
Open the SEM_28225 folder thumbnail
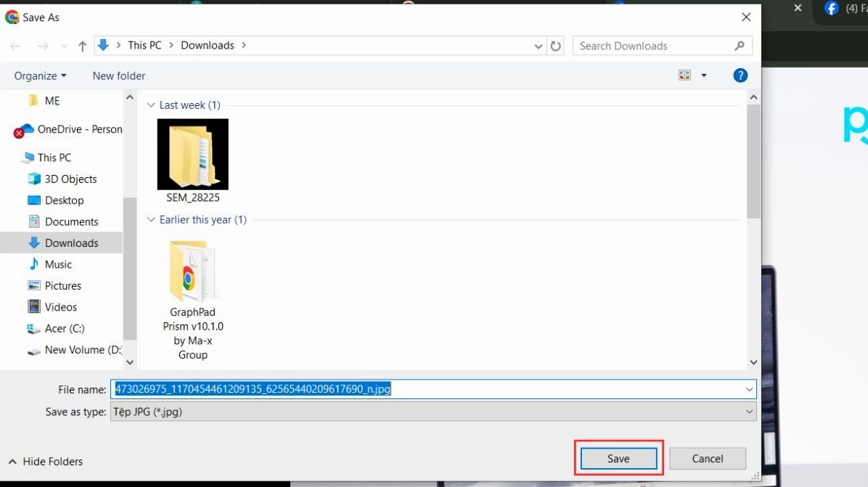pos(192,155)
